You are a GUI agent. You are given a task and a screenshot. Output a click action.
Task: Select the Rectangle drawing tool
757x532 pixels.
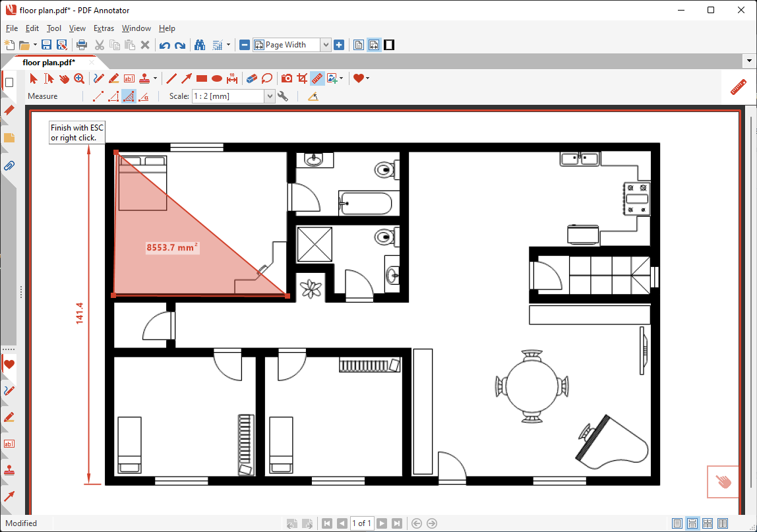coord(201,78)
